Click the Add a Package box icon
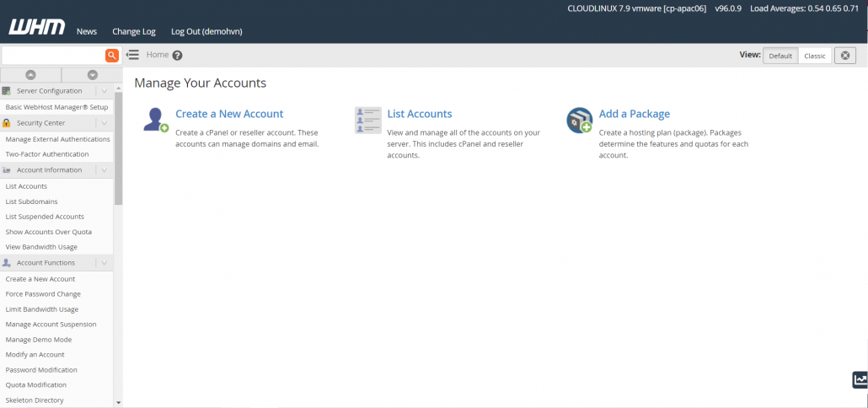This screenshot has height=408, width=868. tap(580, 121)
